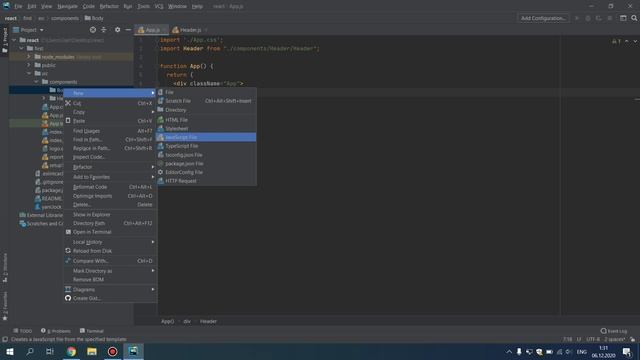The image size is (640, 360).
Task: Choose package.json File in New submenu
Action: [206, 163]
